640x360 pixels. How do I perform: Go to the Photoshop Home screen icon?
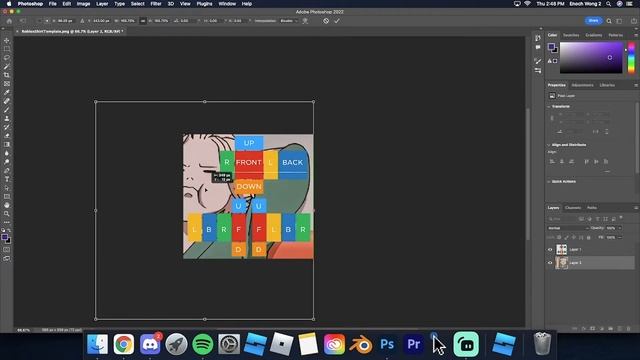click(x=9, y=21)
